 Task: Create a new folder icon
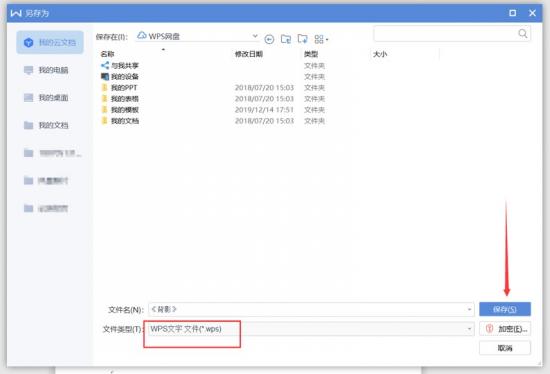(302, 39)
